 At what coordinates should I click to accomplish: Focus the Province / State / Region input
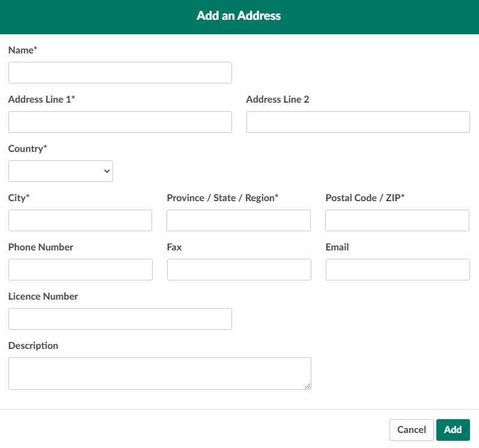pos(238,220)
